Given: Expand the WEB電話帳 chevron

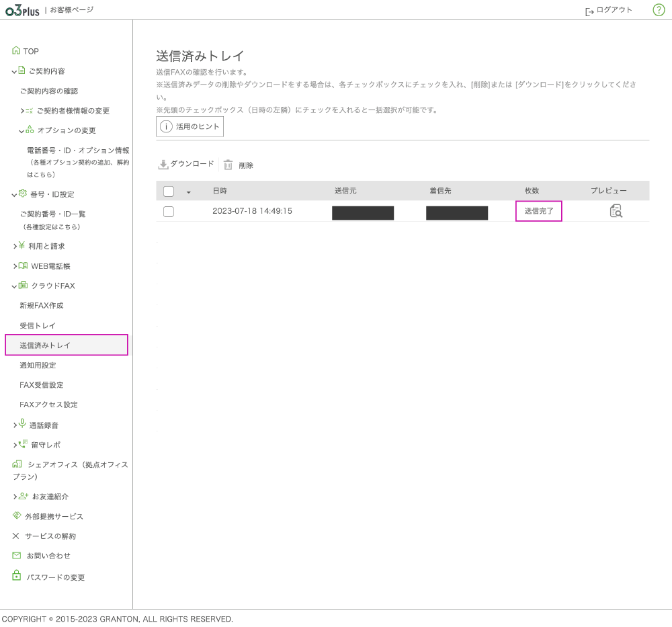Looking at the screenshot, I should point(15,266).
